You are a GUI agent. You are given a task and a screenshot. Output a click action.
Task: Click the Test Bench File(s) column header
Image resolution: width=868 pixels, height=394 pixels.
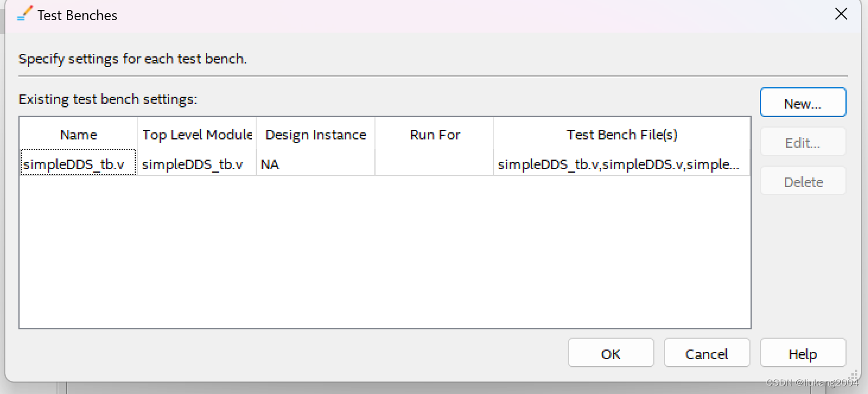[622, 134]
